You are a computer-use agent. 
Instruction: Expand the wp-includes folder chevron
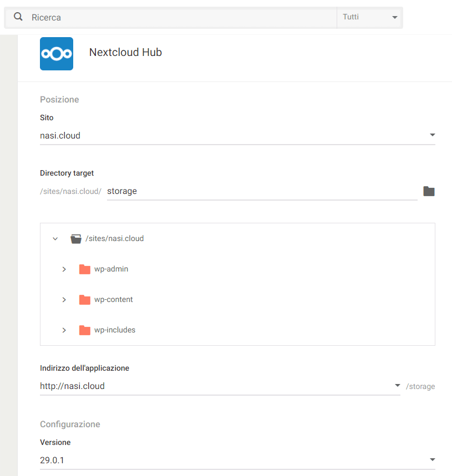click(x=64, y=330)
